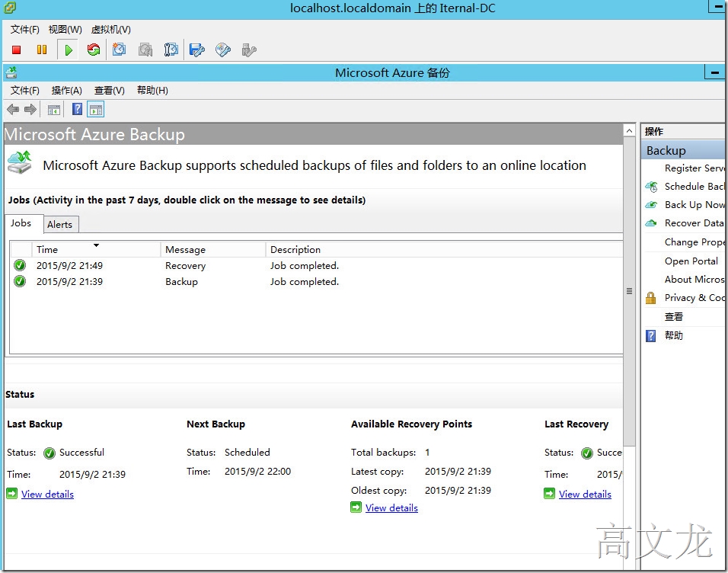Click the green arrow under Last Recovery

(549, 494)
